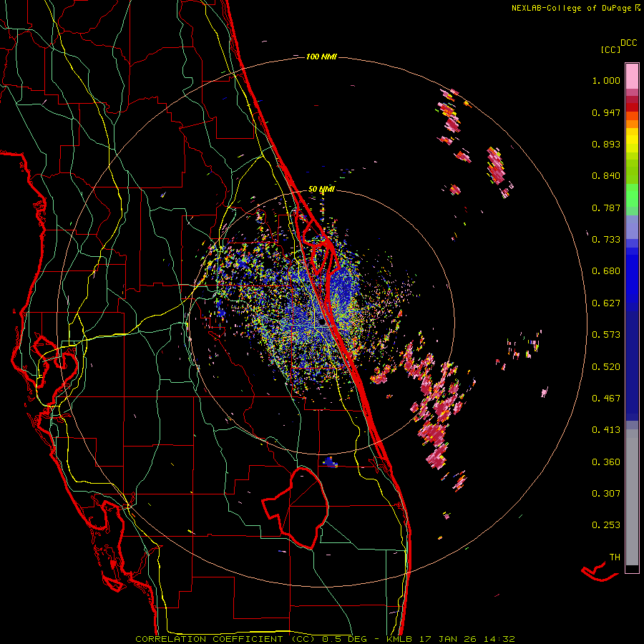Select the 0.893 colorbar value

point(606,144)
